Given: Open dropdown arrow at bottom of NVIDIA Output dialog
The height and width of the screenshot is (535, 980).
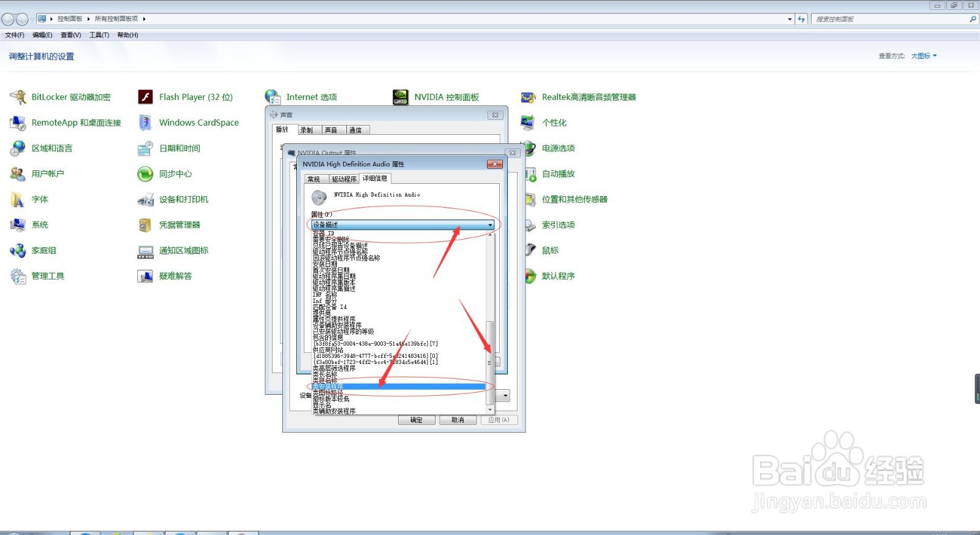Looking at the screenshot, I should tap(505, 396).
